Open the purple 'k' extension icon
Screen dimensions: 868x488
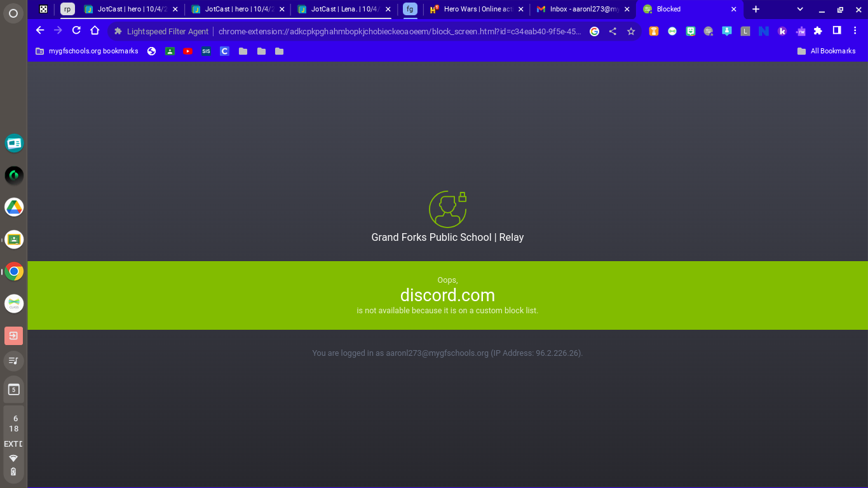coord(782,31)
